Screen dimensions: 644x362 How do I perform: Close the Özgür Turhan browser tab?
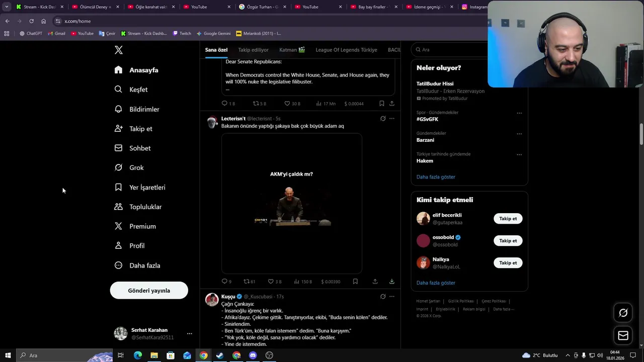[285, 7]
